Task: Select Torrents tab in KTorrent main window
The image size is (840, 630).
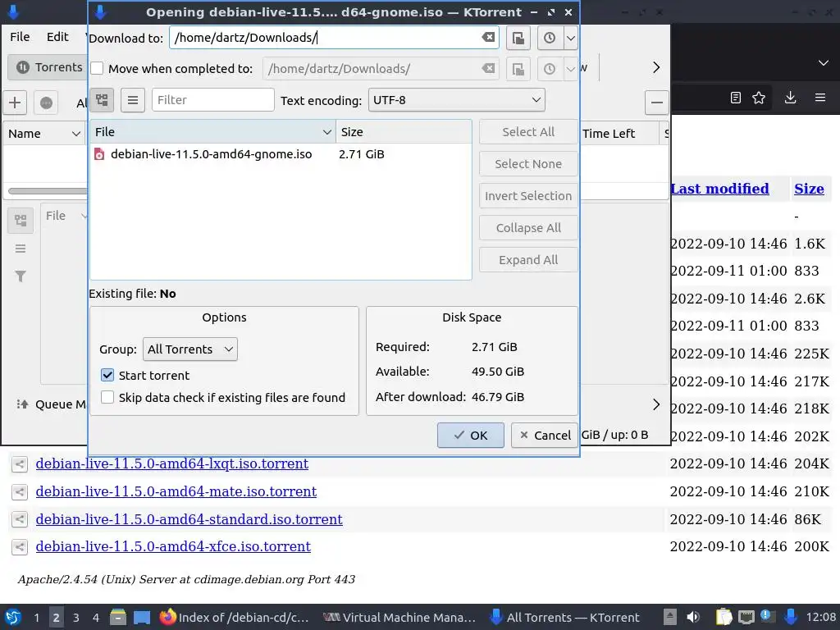Action: [x=48, y=67]
